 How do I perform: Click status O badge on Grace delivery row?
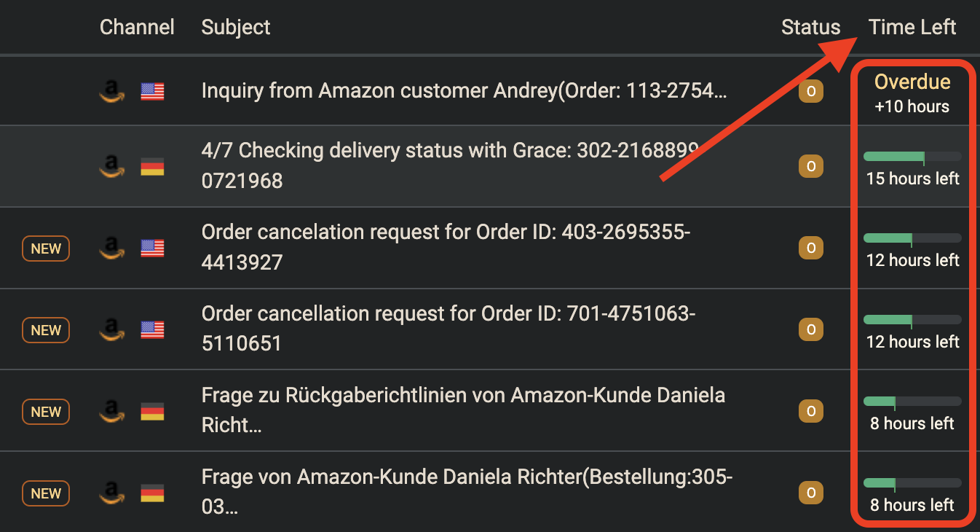point(811,167)
